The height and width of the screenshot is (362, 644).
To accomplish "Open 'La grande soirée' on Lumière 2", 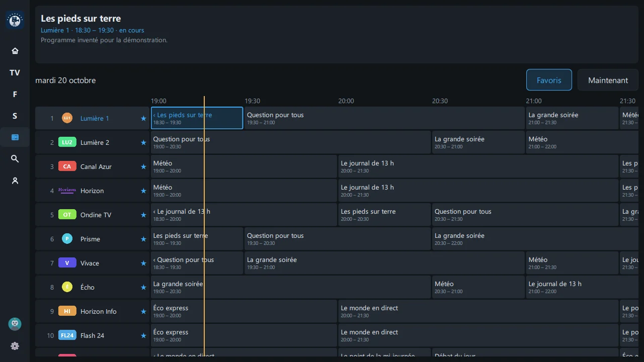I will (478, 142).
